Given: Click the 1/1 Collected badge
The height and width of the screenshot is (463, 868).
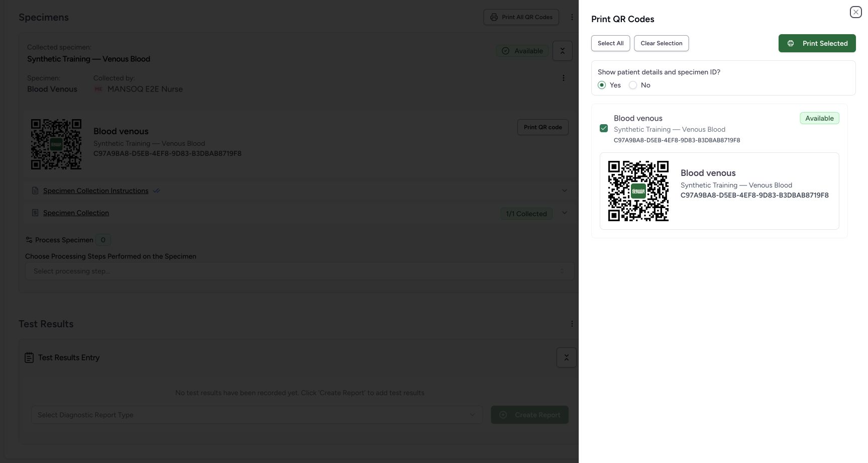Looking at the screenshot, I should point(526,214).
